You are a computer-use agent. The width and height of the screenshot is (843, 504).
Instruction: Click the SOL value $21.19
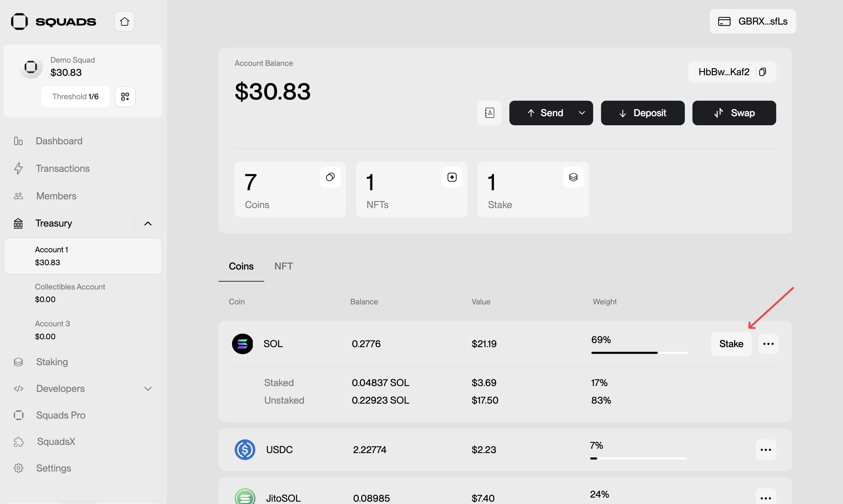pyautogui.click(x=484, y=344)
